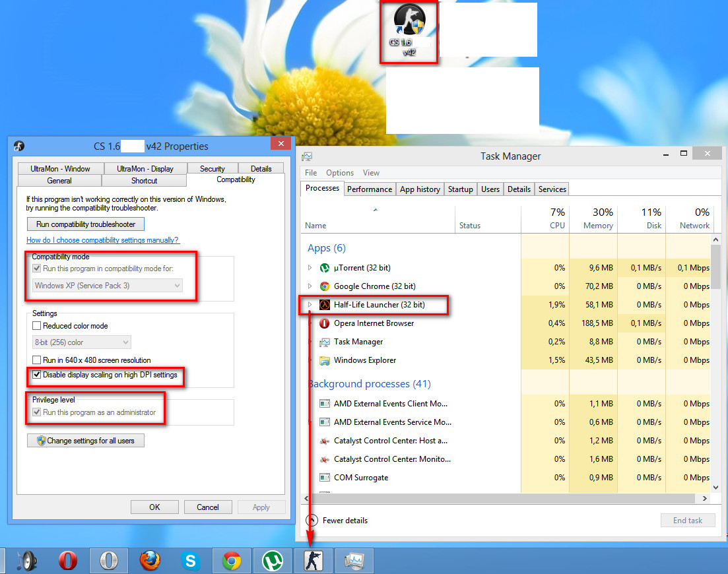Switch to Counter-Strike on the taskbar
The image size is (728, 574).
[x=314, y=561]
